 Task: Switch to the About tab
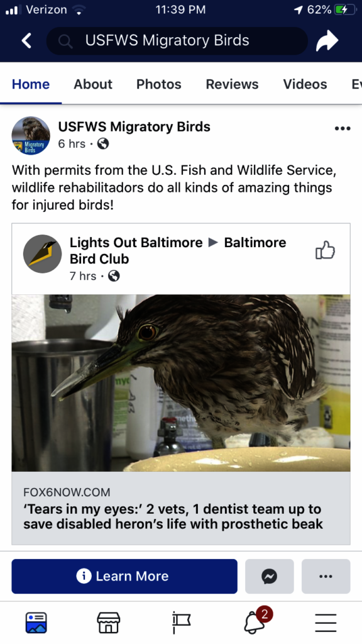click(x=93, y=84)
